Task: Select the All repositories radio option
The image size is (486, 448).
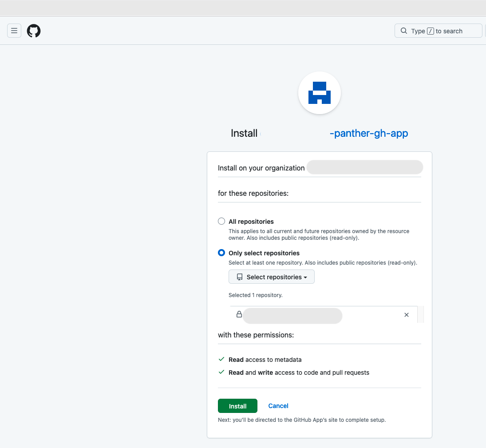Action: [221, 221]
